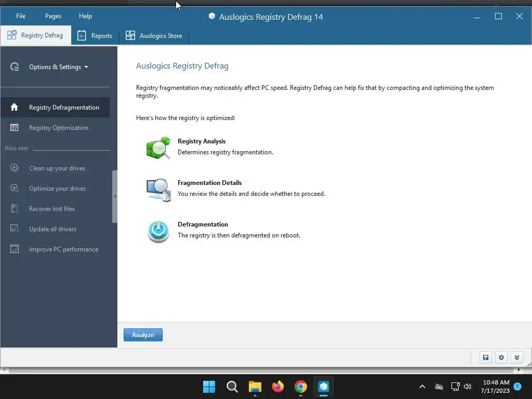Open Optimize your drives link
Image resolution: width=532 pixels, height=399 pixels.
[57, 189]
